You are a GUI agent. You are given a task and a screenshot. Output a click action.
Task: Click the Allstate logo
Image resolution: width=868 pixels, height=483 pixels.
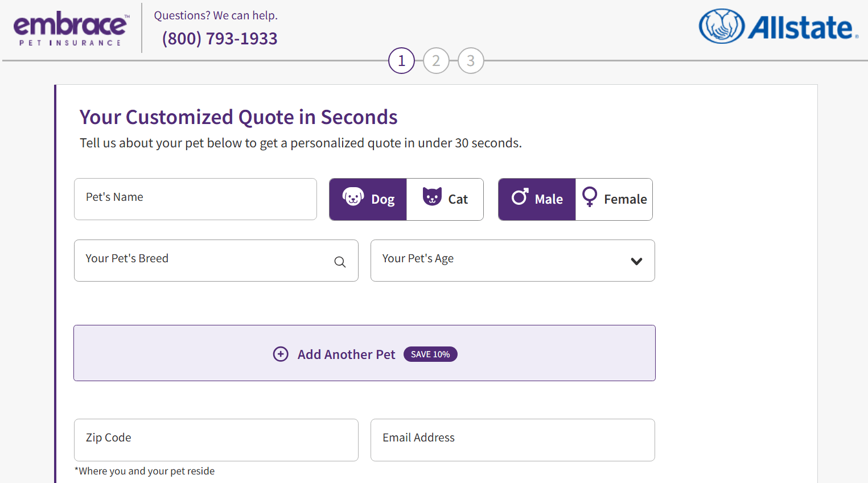(778, 27)
